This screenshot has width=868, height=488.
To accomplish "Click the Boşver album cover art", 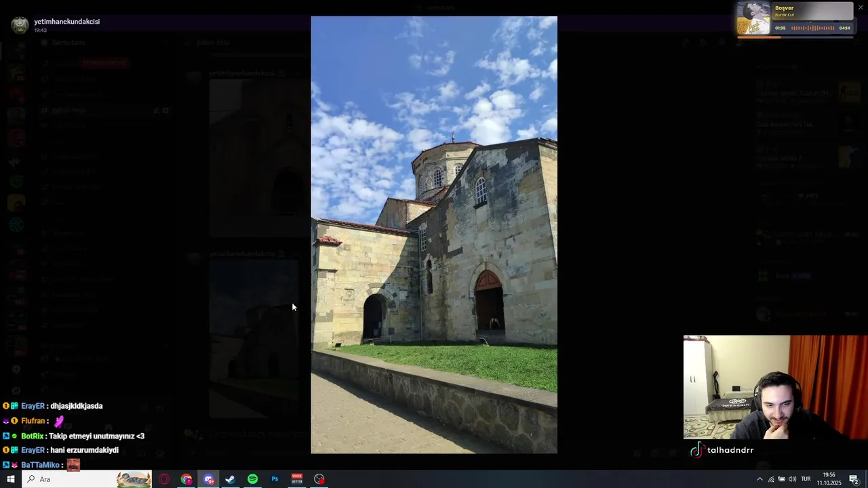I will tap(754, 18).
